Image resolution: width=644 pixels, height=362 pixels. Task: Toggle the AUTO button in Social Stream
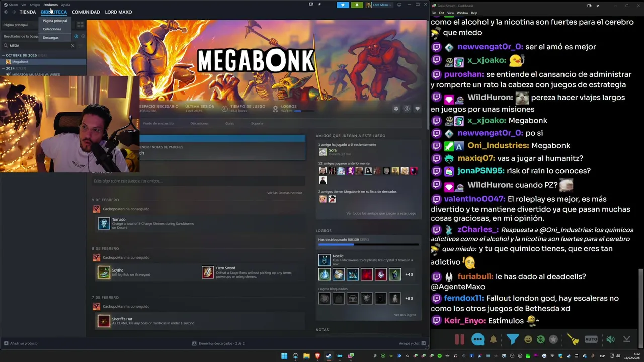(591, 339)
